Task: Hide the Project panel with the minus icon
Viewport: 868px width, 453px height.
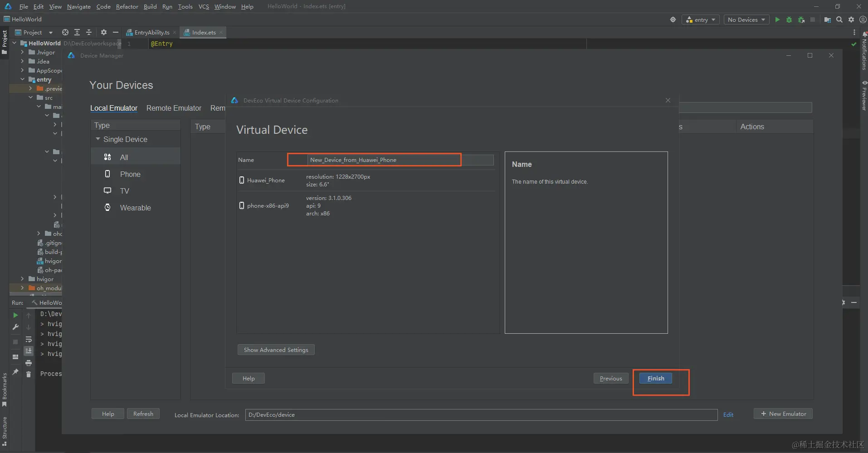Action: click(x=116, y=32)
